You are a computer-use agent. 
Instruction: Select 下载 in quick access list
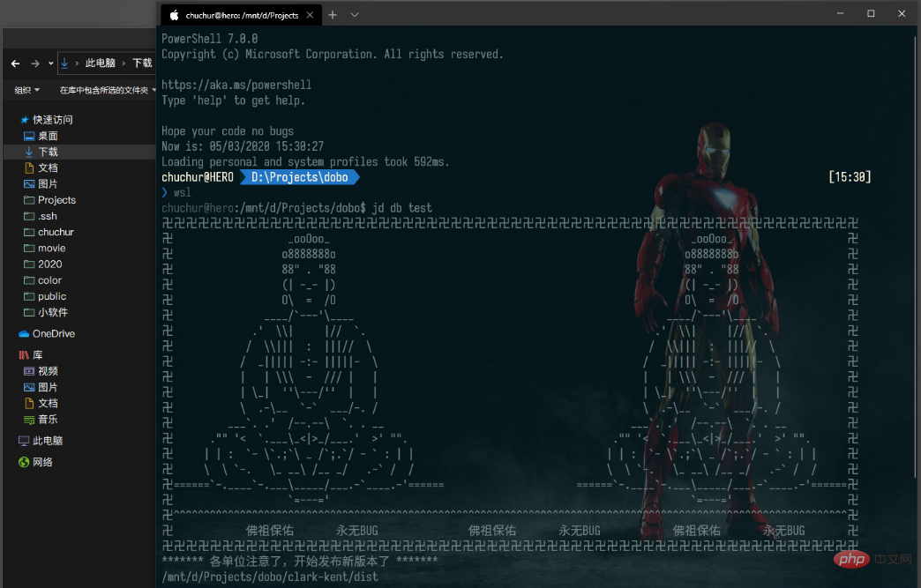point(48,152)
